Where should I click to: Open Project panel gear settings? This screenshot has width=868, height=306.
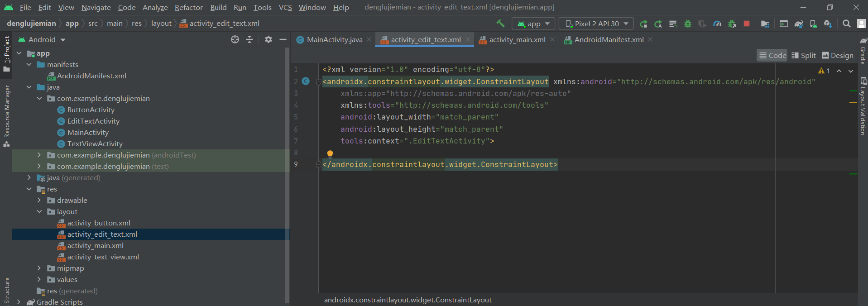[x=269, y=39]
